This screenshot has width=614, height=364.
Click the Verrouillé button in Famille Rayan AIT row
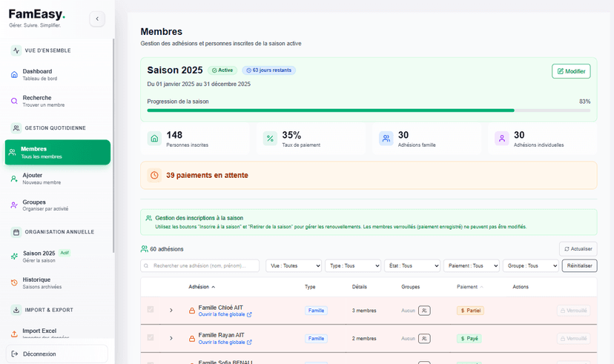[x=574, y=339]
